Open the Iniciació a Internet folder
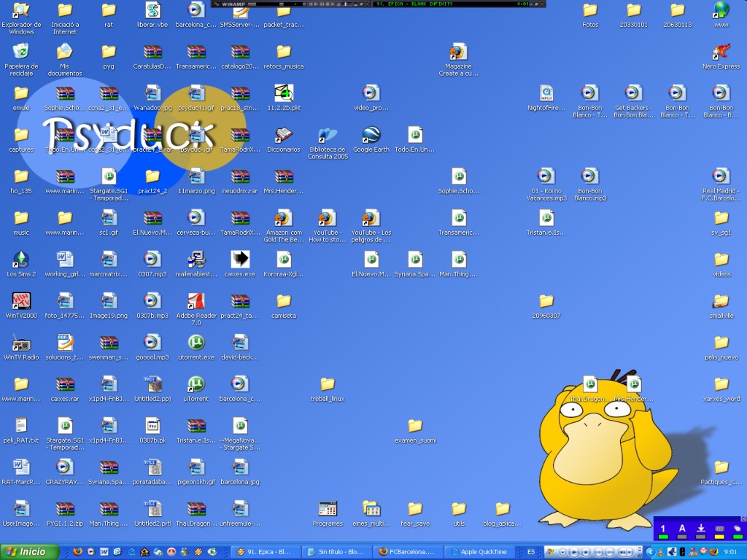 pos(65,18)
